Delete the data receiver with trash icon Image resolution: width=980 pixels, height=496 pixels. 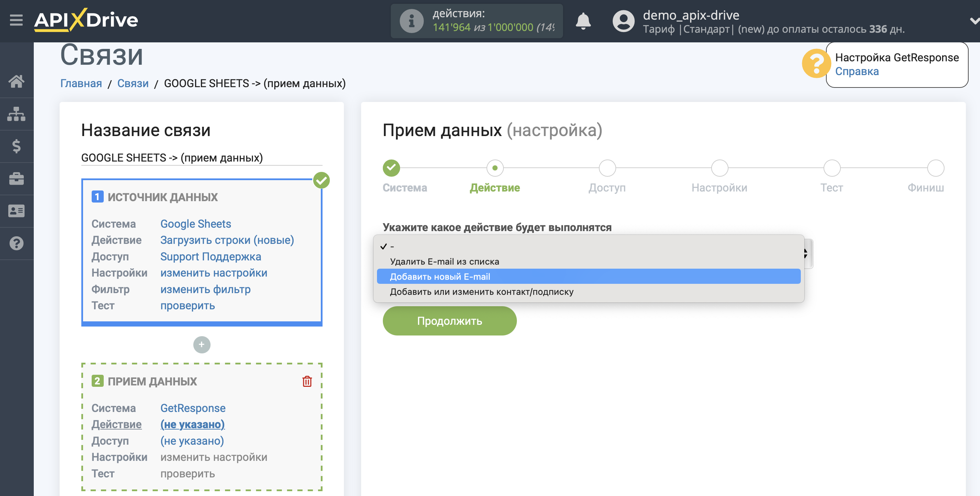coord(307,381)
